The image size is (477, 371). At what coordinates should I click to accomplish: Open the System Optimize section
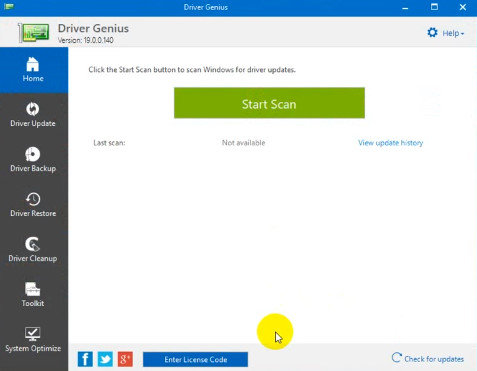click(33, 340)
